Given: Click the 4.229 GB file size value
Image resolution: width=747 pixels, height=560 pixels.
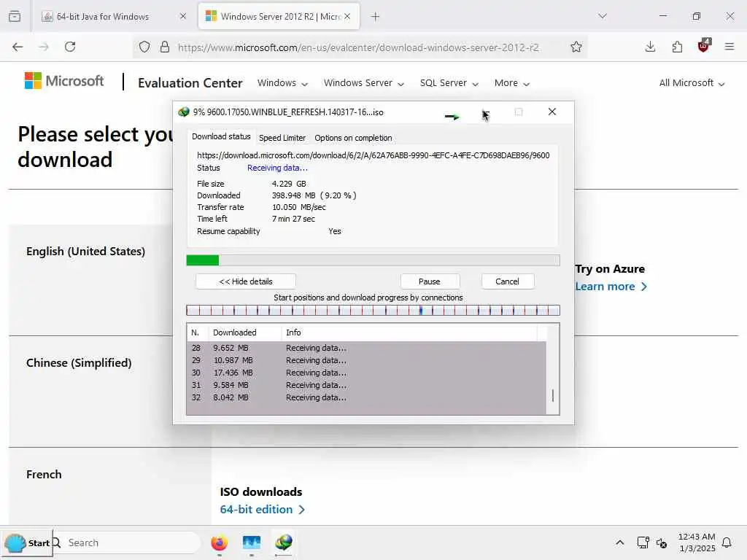Looking at the screenshot, I should pyautogui.click(x=289, y=184).
